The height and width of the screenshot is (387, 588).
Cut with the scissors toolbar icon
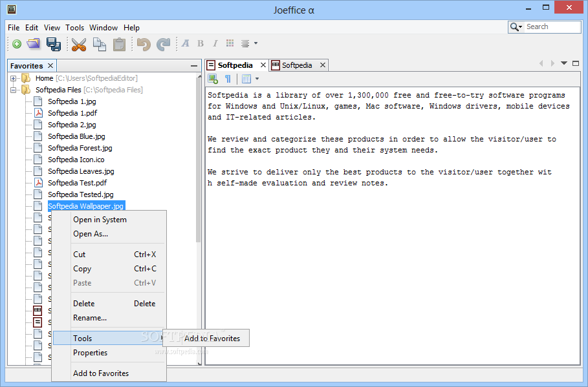coord(79,44)
